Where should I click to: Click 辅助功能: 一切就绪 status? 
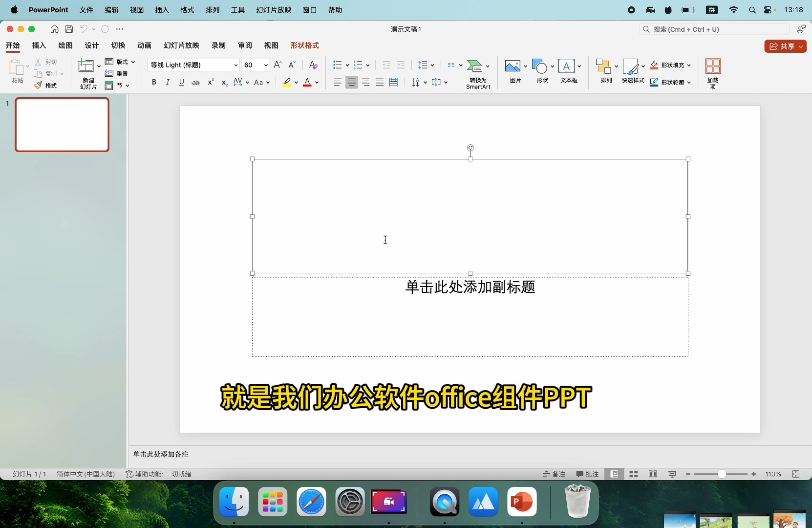(x=158, y=474)
